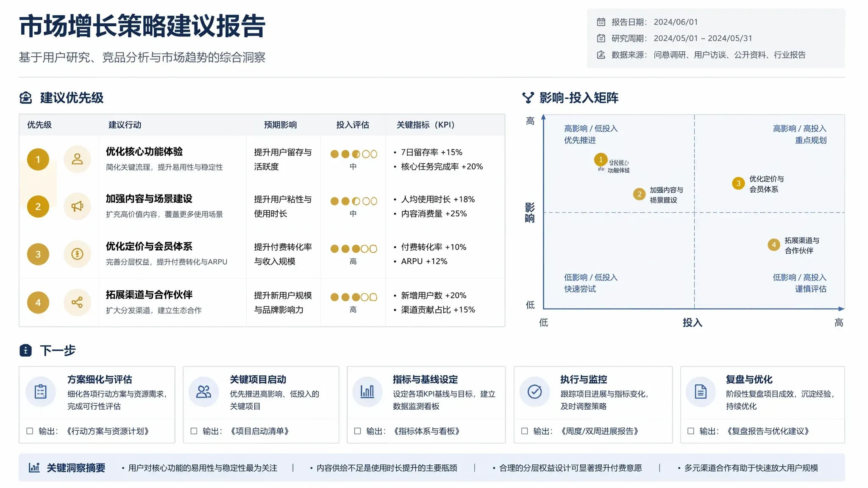Click the coin icon in 优化定价与会员体系 row
Image resolution: width=868 pixels, height=488 pixels.
click(x=77, y=254)
